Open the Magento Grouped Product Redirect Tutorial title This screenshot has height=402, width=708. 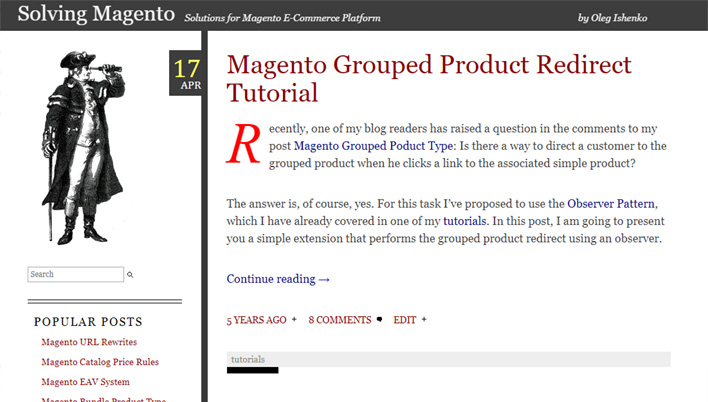point(429,78)
